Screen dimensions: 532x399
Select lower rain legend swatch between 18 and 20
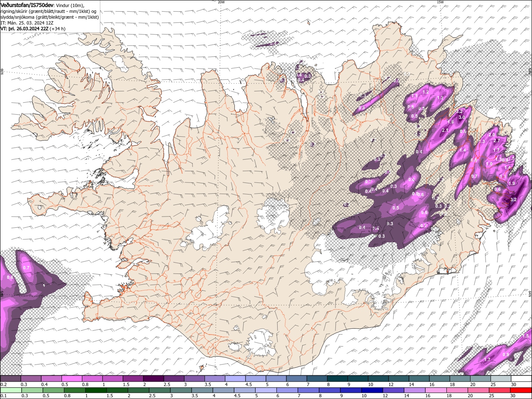click(457, 390)
